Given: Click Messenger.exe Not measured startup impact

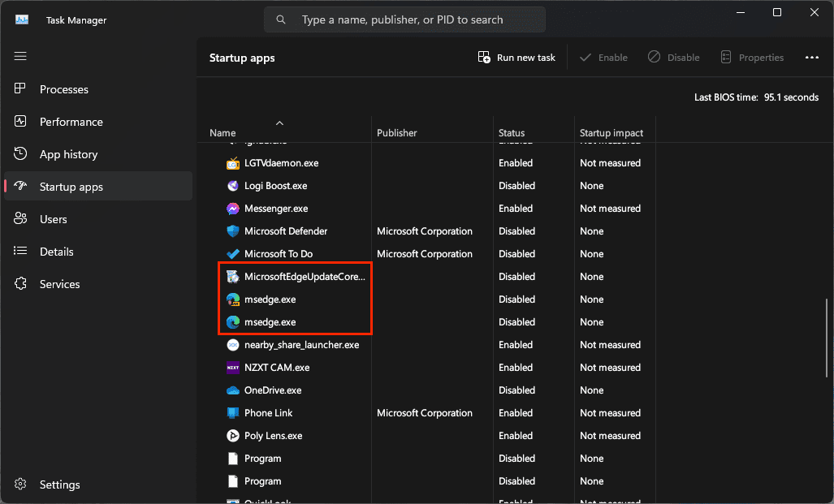Looking at the screenshot, I should coord(610,209).
